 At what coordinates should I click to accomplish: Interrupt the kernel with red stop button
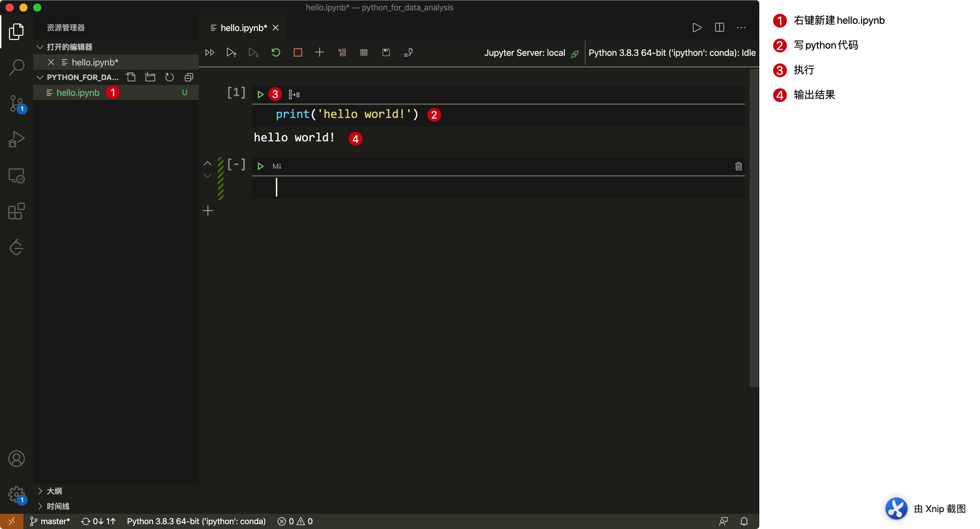(298, 52)
